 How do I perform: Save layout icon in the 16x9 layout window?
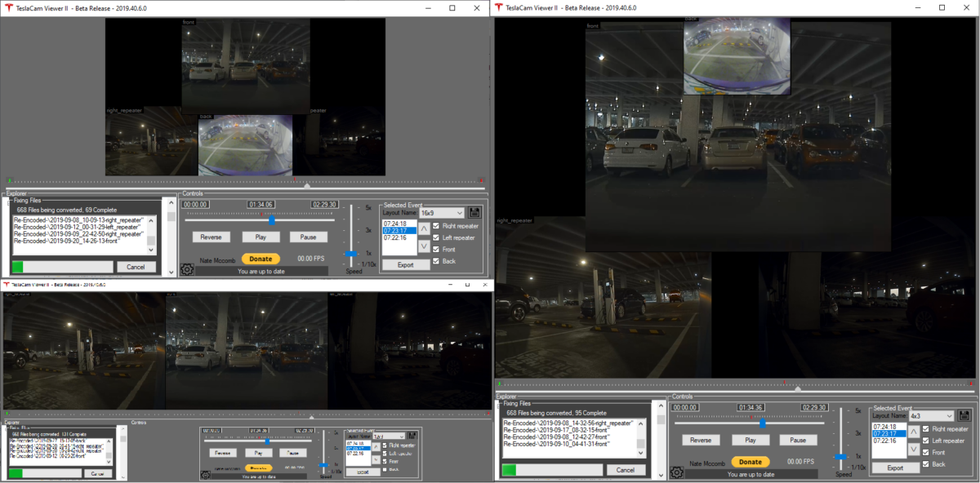click(x=474, y=212)
